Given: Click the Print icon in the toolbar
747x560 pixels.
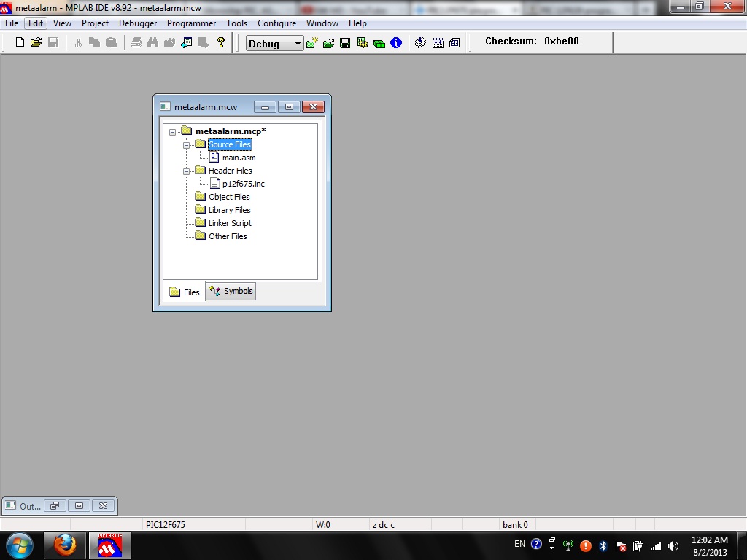Looking at the screenshot, I should point(136,42).
